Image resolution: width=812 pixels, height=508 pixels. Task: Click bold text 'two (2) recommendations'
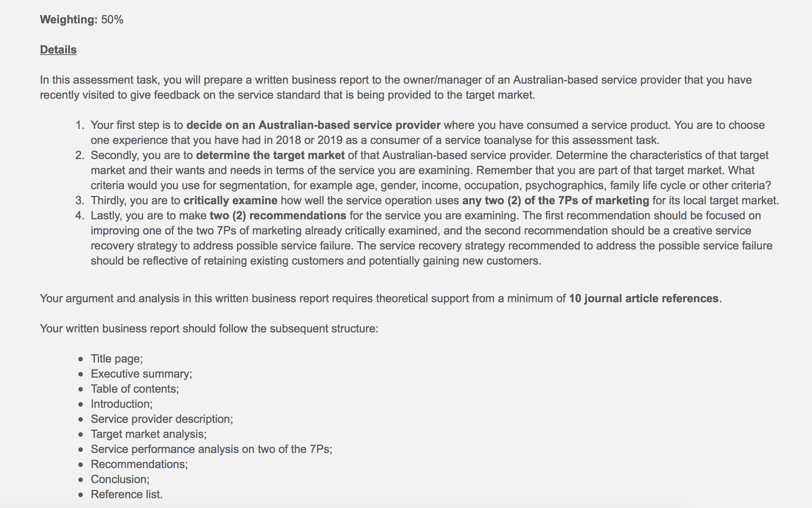tap(278, 216)
